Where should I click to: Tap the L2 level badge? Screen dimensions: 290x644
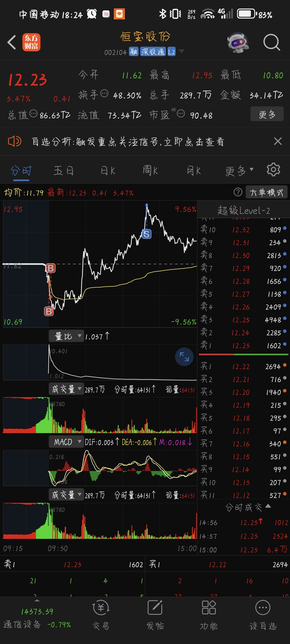[172, 52]
